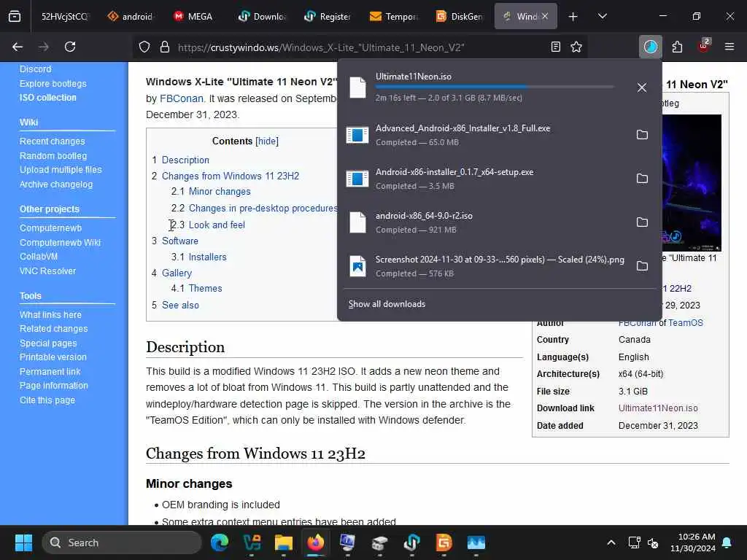Go back to the previous page
The width and height of the screenshot is (747, 560).
tap(18, 47)
